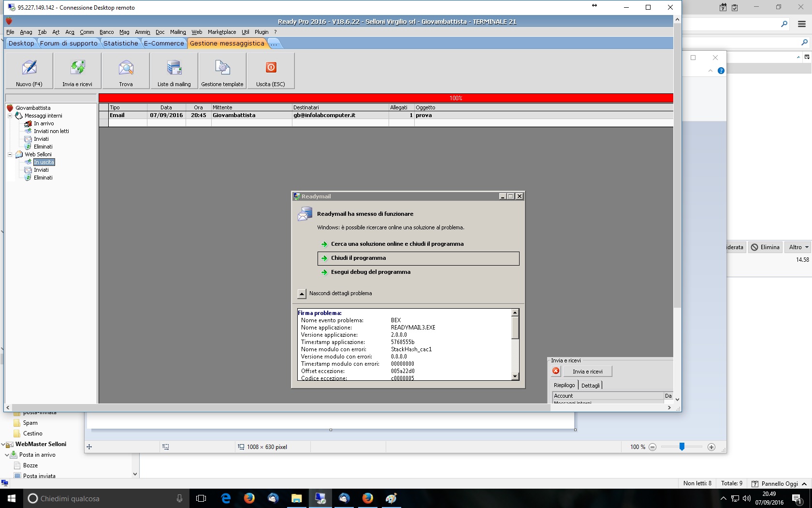Click the Nuovo (F4) toolbar icon
Screen dimensions: 812x508
pos(29,71)
